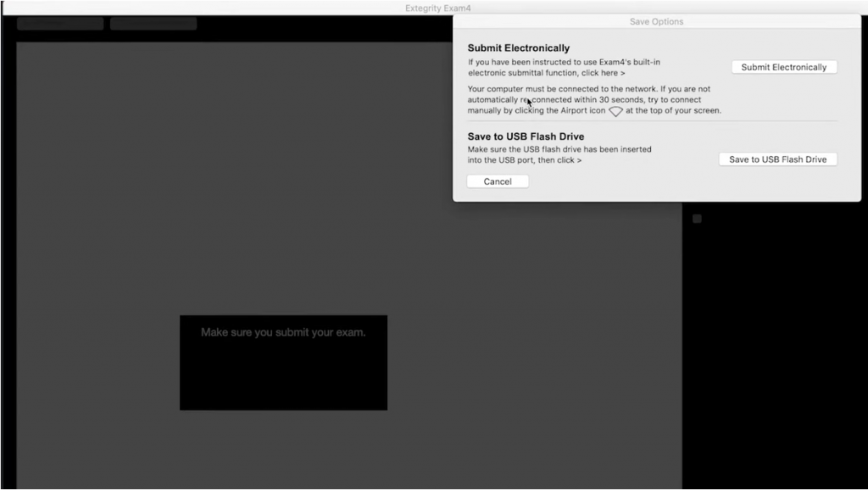Click the Extegrity Exam4 window title
The image size is (868, 490).
[x=437, y=8]
